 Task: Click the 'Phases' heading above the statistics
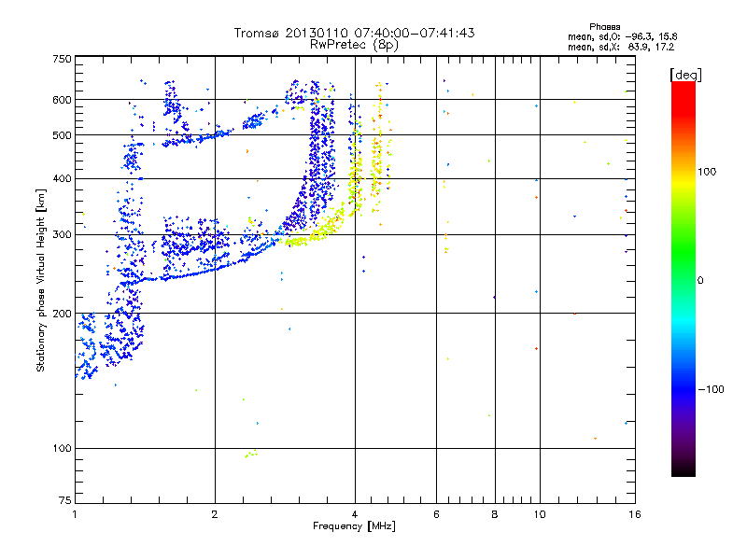[604, 27]
